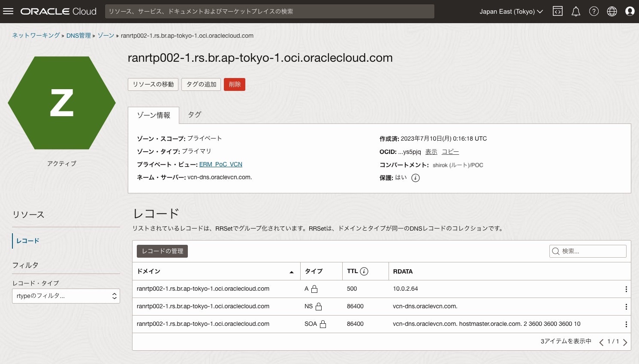Focus the records 検索 field
Image resolution: width=639 pixels, height=364 pixels.
[x=588, y=251]
